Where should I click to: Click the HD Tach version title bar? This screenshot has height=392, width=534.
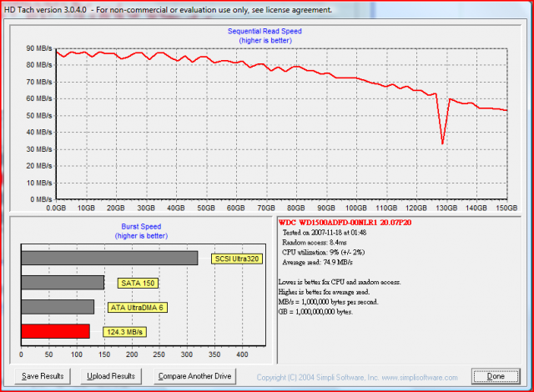(x=168, y=9)
